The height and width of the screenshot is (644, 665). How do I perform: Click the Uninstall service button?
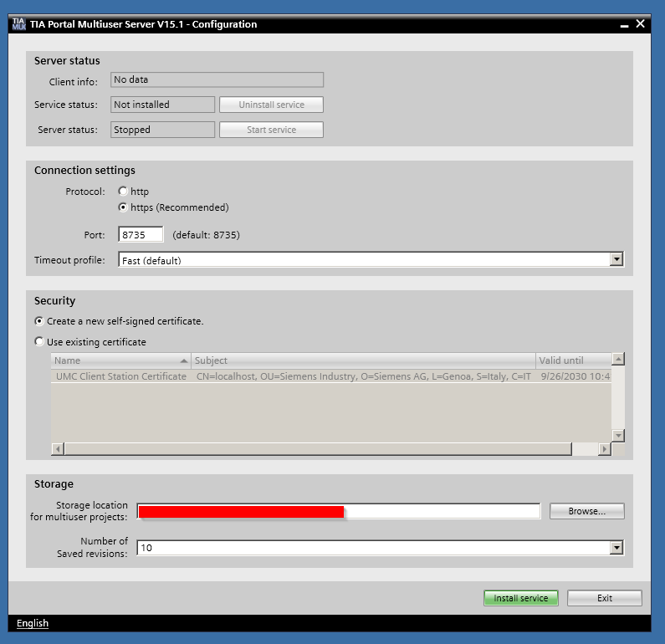click(271, 105)
